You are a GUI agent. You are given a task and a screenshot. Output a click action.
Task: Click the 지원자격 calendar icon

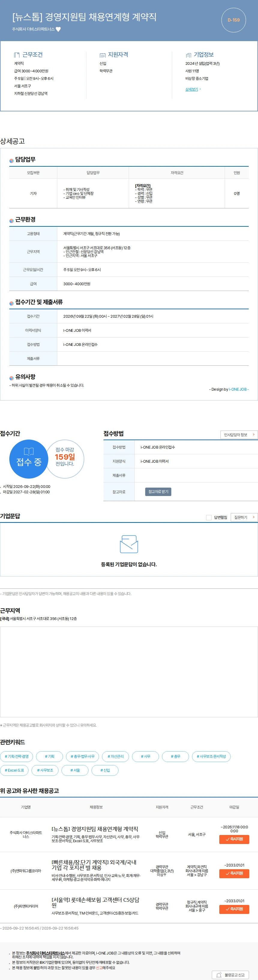pyautogui.click(x=103, y=55)
